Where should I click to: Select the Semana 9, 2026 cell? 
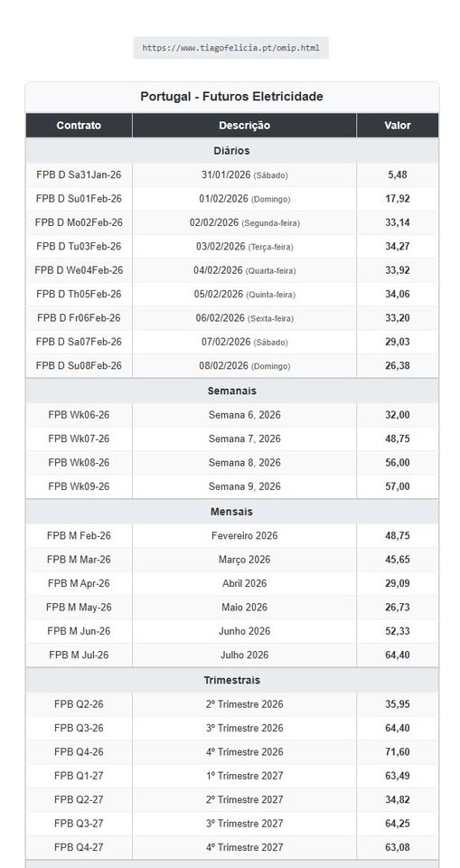(x=244, y=486)
